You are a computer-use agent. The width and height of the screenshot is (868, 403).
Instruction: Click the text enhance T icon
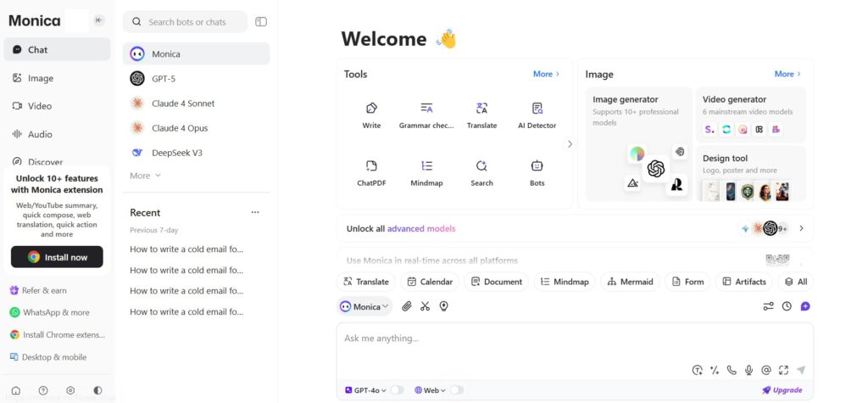point(698,370)
